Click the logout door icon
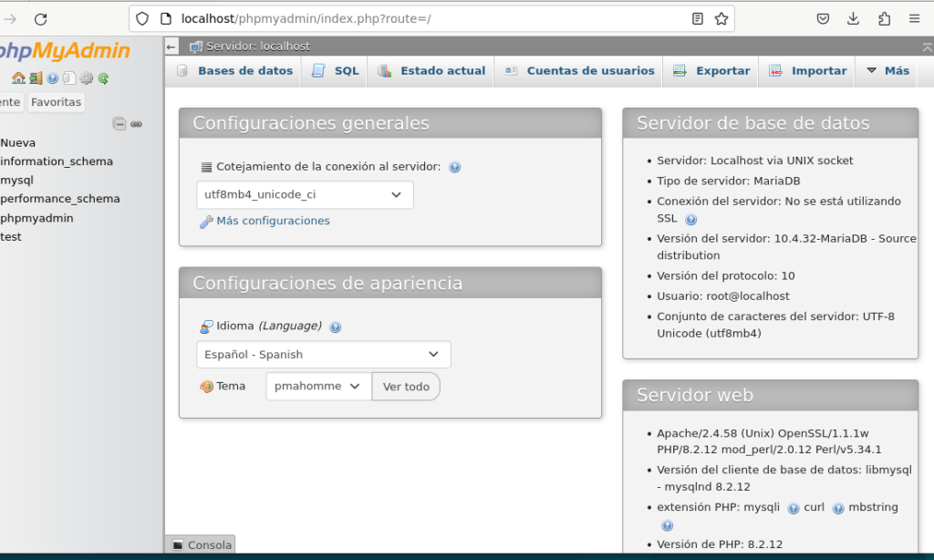This screenshot has height=560, width=934. coord(35,78)
